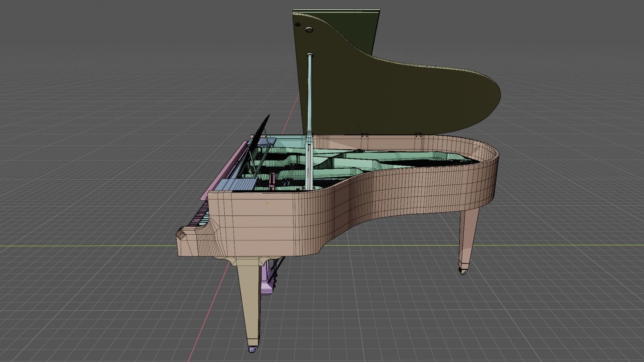Click the orange origin point on piano side
The width and height of the screenshot is (644, 362).
pos(267,203)
